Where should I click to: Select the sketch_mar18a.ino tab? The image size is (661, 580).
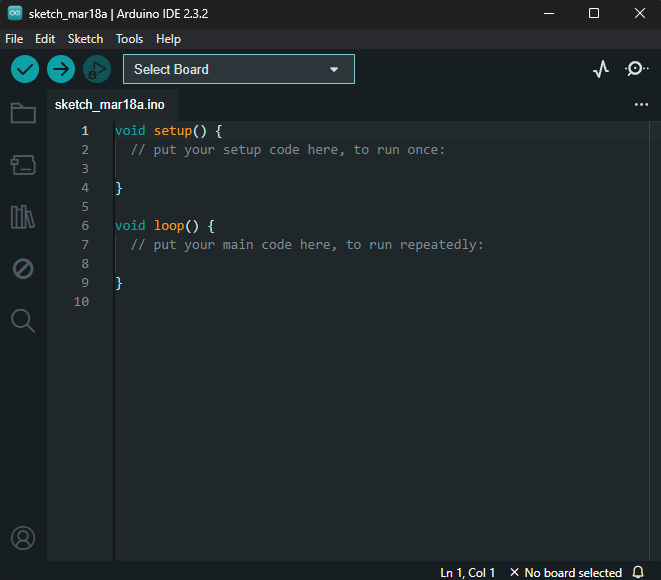(110, 104)
